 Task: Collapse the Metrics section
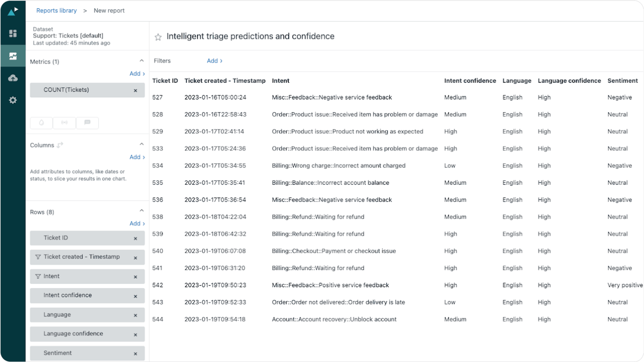pyautogui.click(x=141, y=61)
